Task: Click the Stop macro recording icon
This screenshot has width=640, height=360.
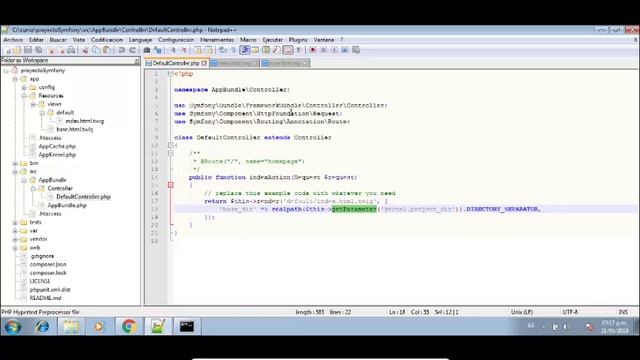Action: (324, 50)
